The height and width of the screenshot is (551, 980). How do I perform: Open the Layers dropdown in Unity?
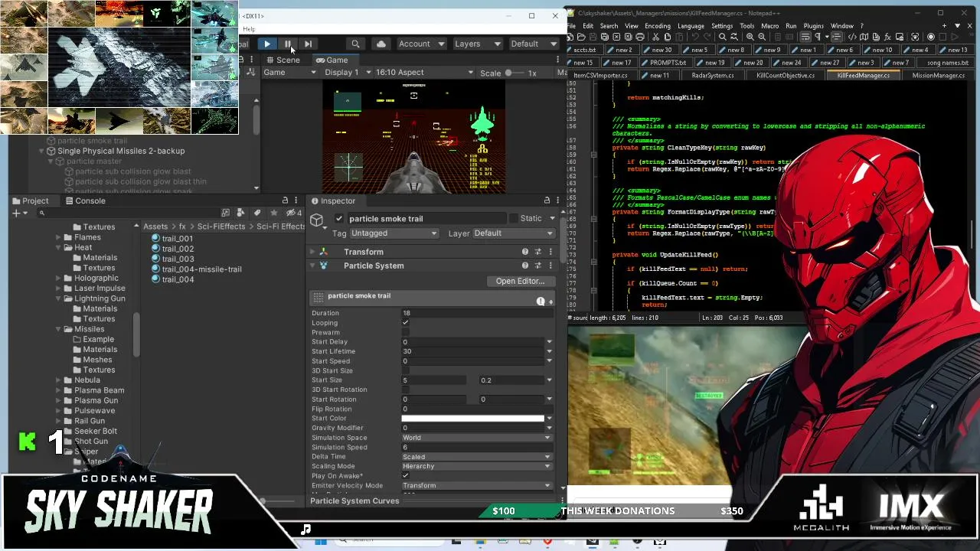[x=477, y=44]
